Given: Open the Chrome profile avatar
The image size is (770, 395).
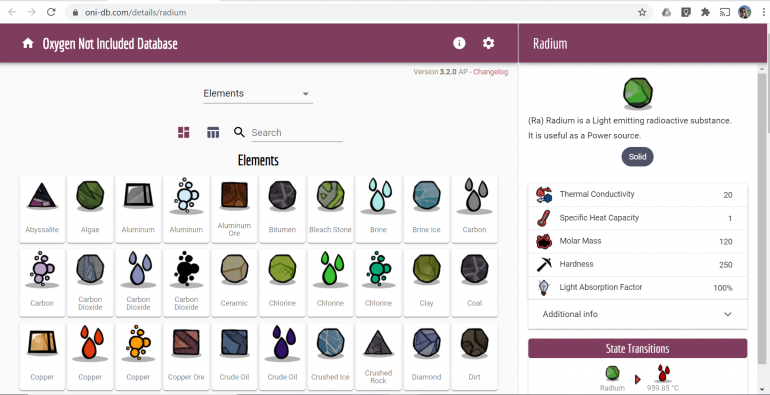Looking at the screenshot, I should pyautogui.click(x=744, y=12).
